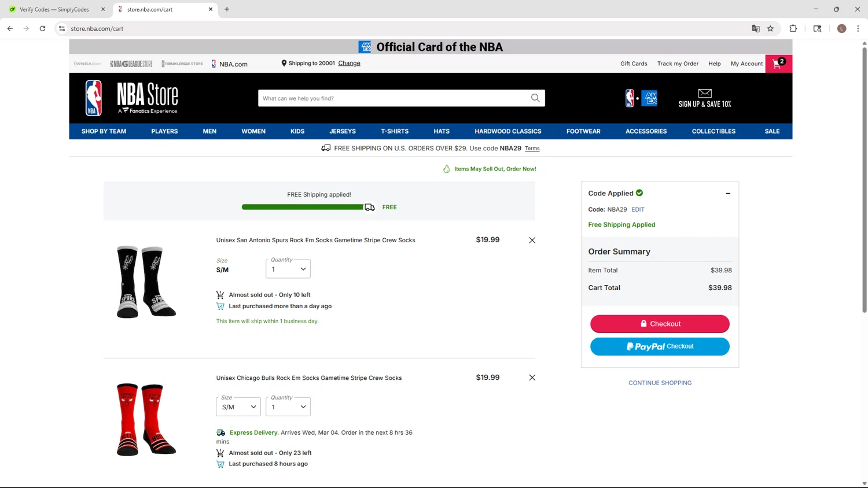The image size is (868, 488).
Task: Open the Bulls socks Quantity dropdown
Action: point(288,406)
